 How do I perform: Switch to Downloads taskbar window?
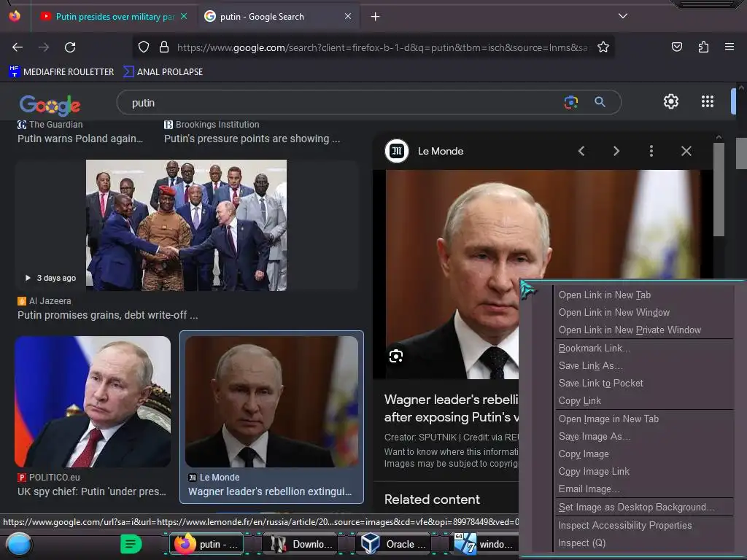click(x=301, y=544)
